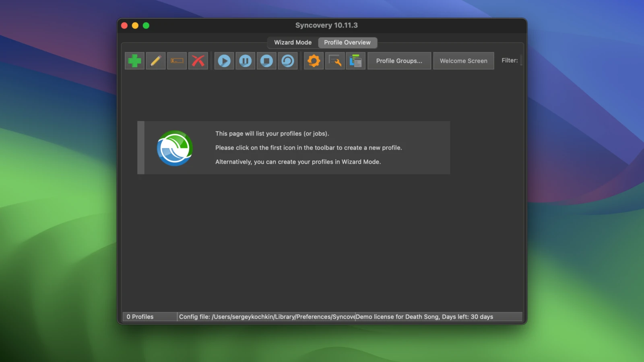Click the circular arrow run-in-background icon
644x362 pixels.
287,61
